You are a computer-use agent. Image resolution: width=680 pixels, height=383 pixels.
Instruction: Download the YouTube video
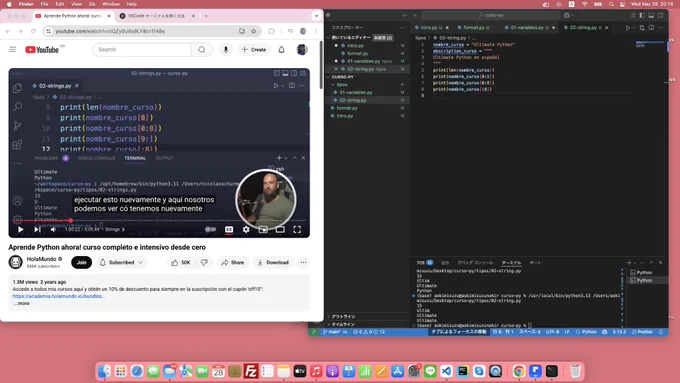tap(273, 262)
